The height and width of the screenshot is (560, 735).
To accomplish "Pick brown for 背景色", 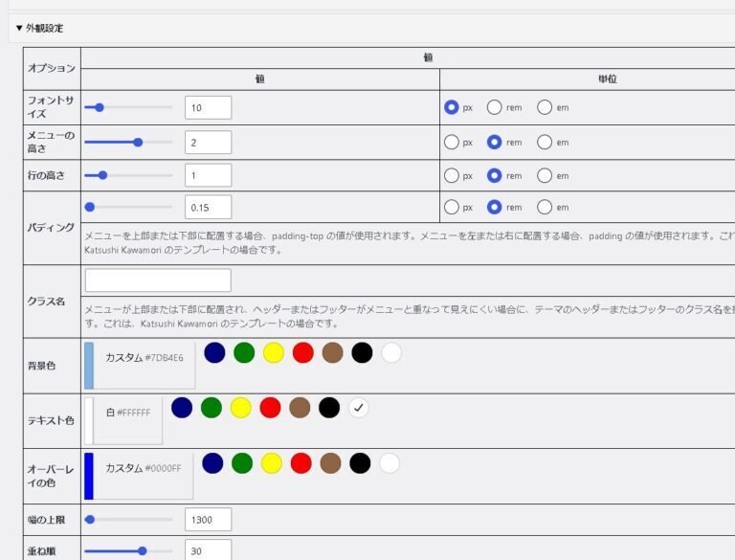I will pos(333,352).
